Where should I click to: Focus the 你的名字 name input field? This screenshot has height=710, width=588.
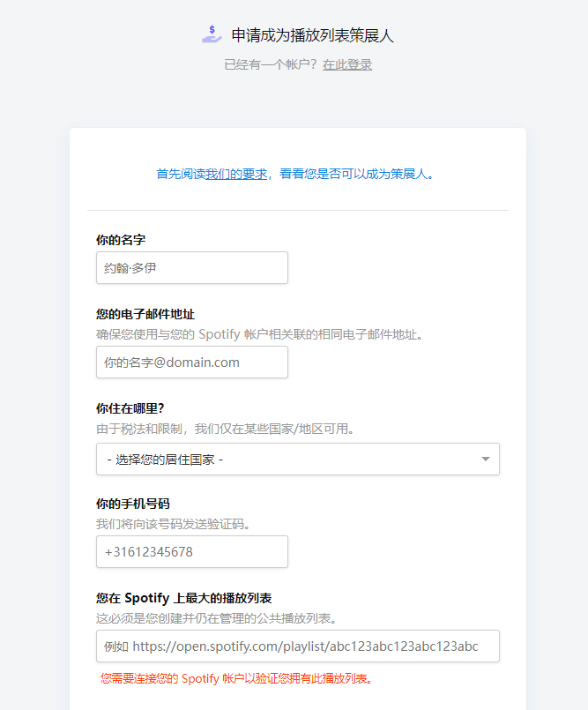191,268
